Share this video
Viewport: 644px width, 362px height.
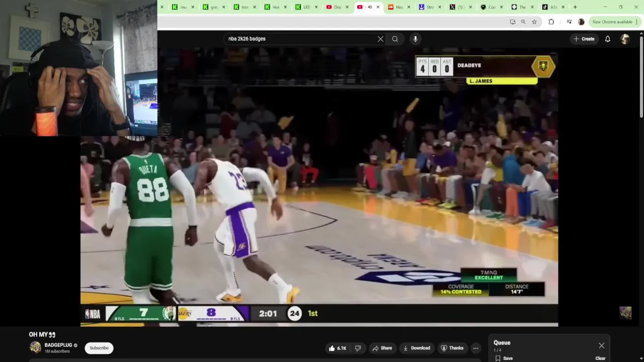382,348
